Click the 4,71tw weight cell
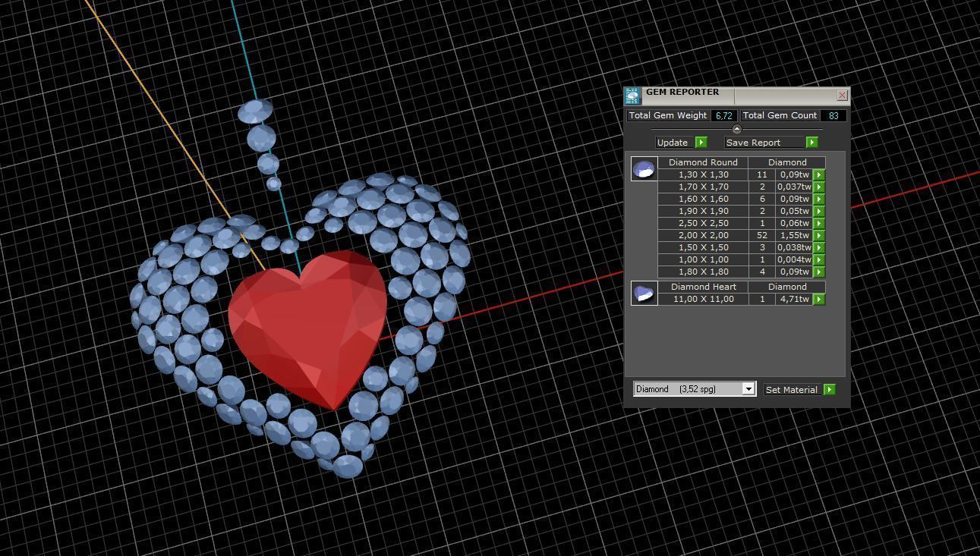This screenshot has width=980, height=556. pyautogui.click(x=794, y=299)
